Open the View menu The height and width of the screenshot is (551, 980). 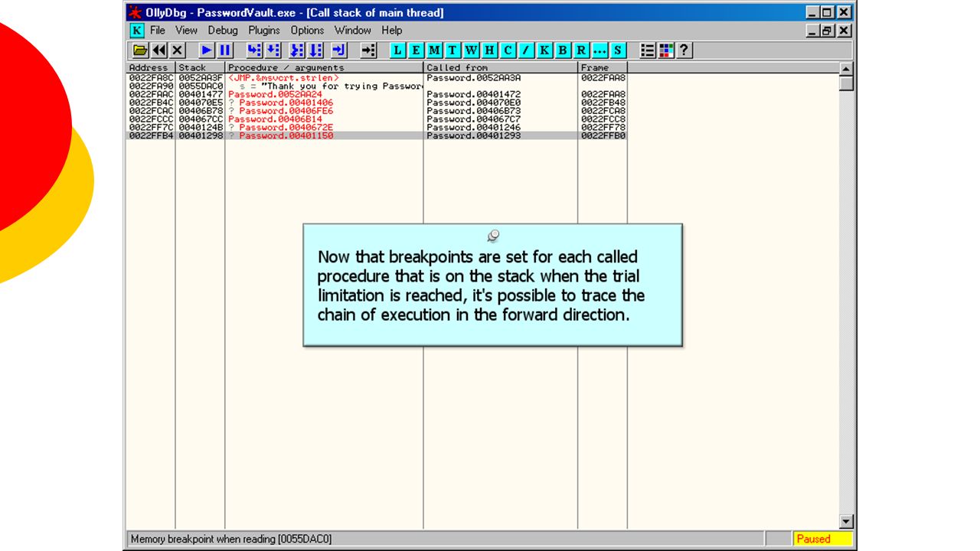pyautogui.click(x=186, y=31)
